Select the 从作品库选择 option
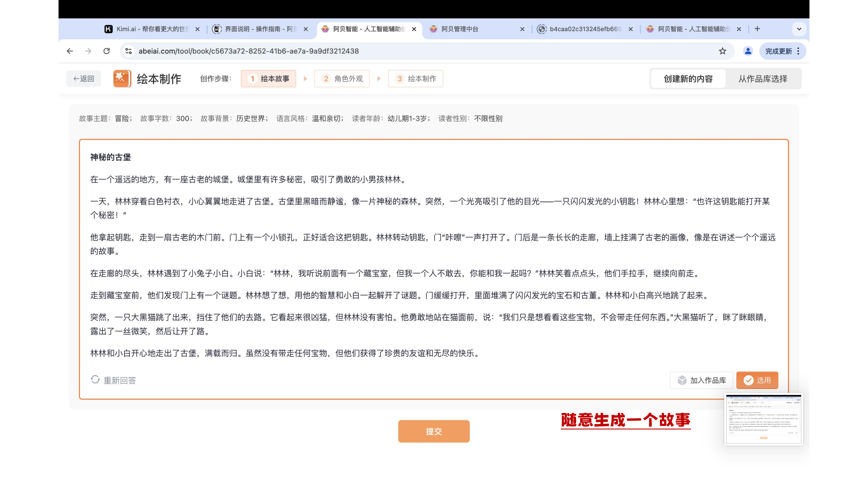Viewport: 868px width, 488px height. pos(763,79)
